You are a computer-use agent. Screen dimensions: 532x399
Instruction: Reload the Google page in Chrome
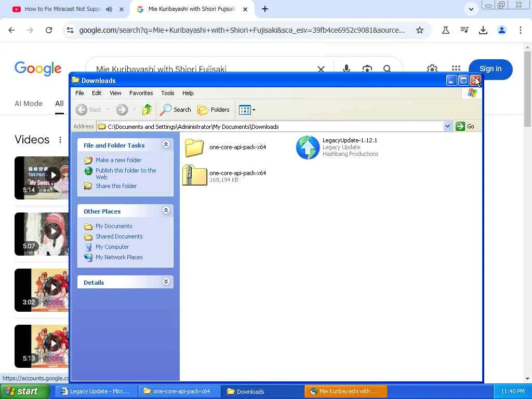click(x=49, y=30)
